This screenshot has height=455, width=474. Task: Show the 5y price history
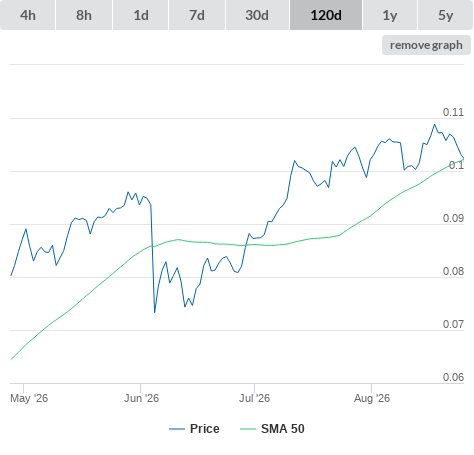coord(446,15)
